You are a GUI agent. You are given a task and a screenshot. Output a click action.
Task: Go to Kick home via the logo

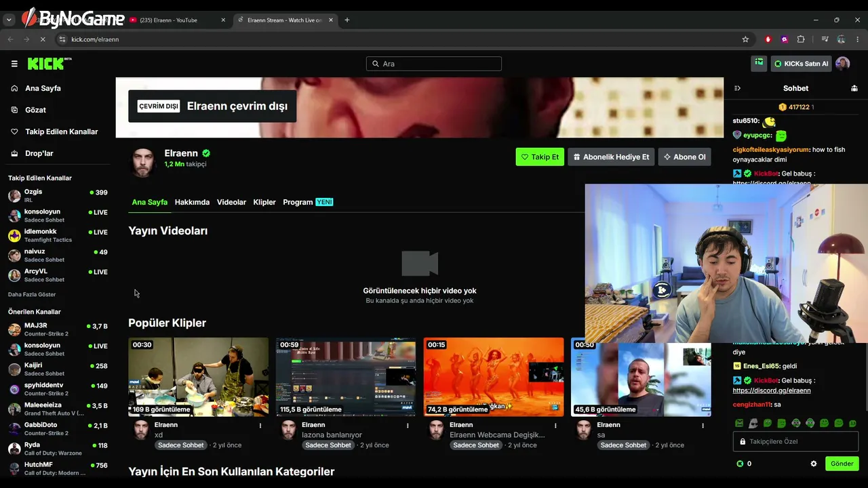[x=50, y=64]
